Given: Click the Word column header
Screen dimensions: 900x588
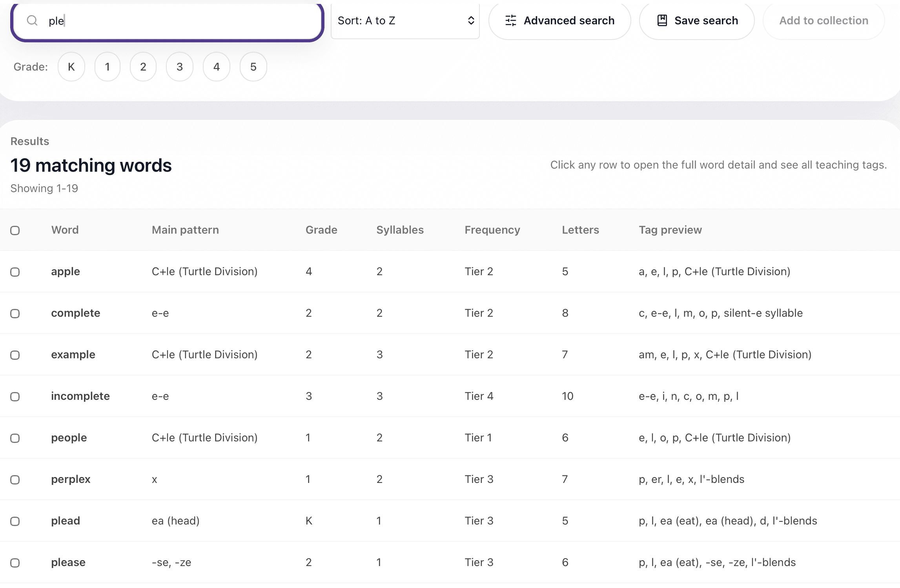Looking at the screenshot, I should (65, 230).
